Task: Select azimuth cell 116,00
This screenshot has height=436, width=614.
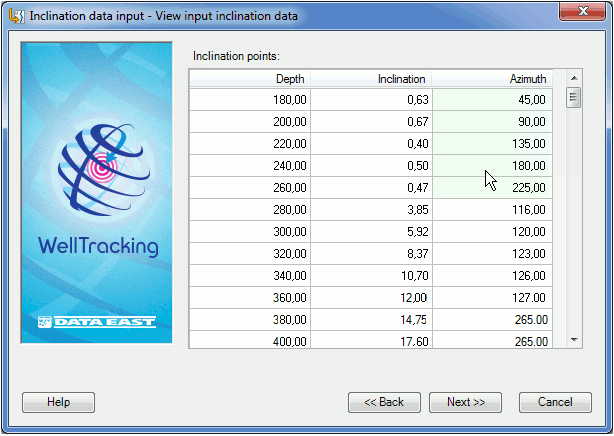Action: [x=493, y=209]
